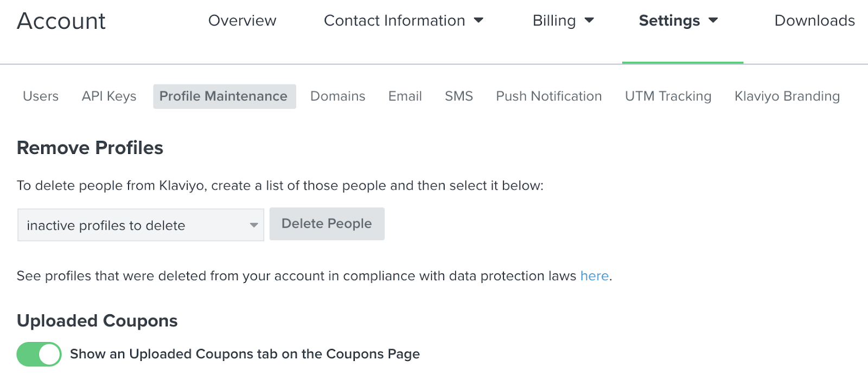Go to the Overview page
868x381 pixels.
pyautogui.click(x=242, y=21)
